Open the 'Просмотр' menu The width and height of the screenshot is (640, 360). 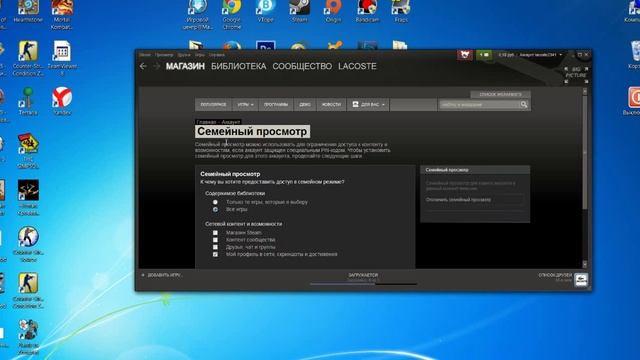click(164, 55)
